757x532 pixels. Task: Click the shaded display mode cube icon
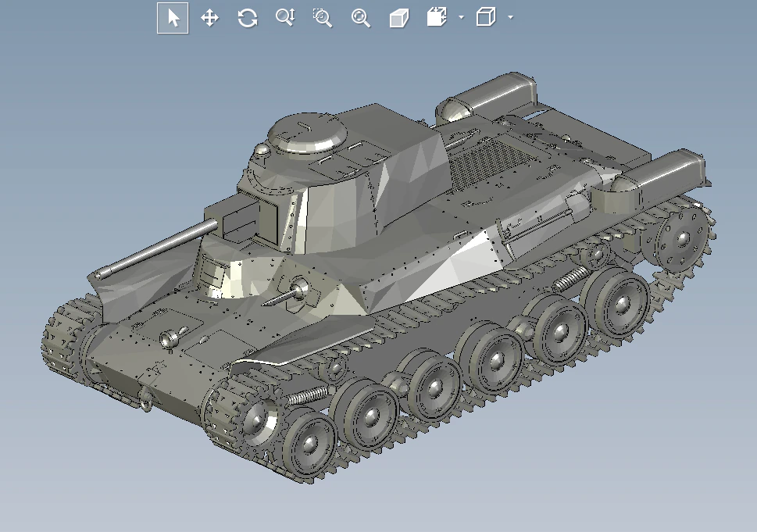398,18
